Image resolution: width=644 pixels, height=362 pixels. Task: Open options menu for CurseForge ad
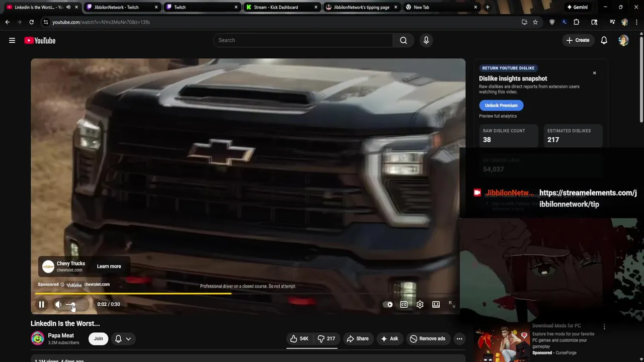(x=604, y=327)
